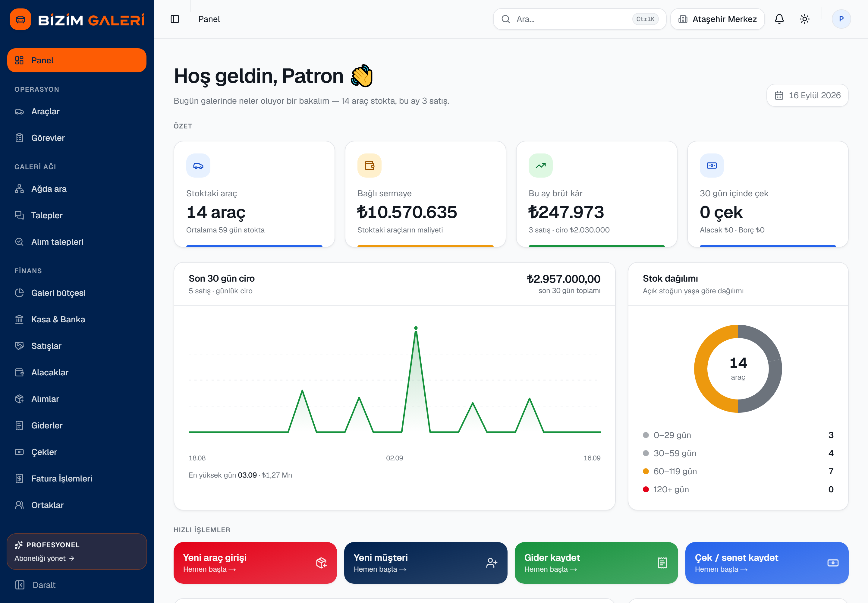Switch theme with the sun icon
The height and width of the screenshot is (603, 868).
click(x=804, y=19)
